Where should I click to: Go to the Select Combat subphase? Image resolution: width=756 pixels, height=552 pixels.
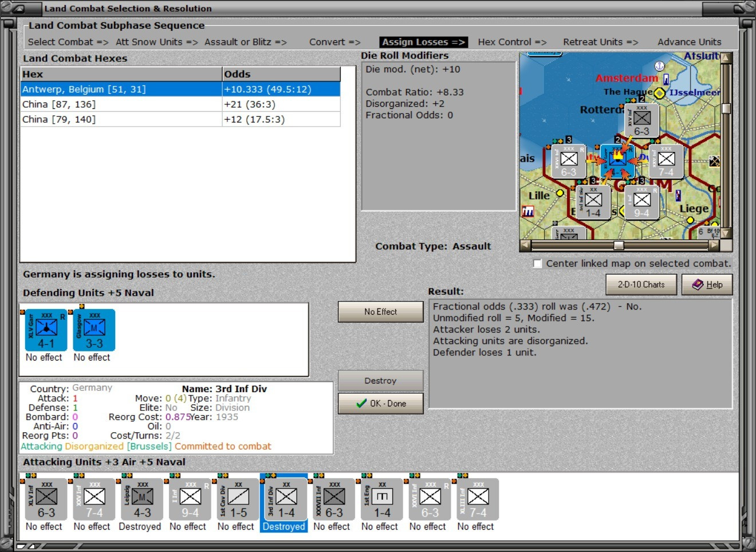pos(68,42)
